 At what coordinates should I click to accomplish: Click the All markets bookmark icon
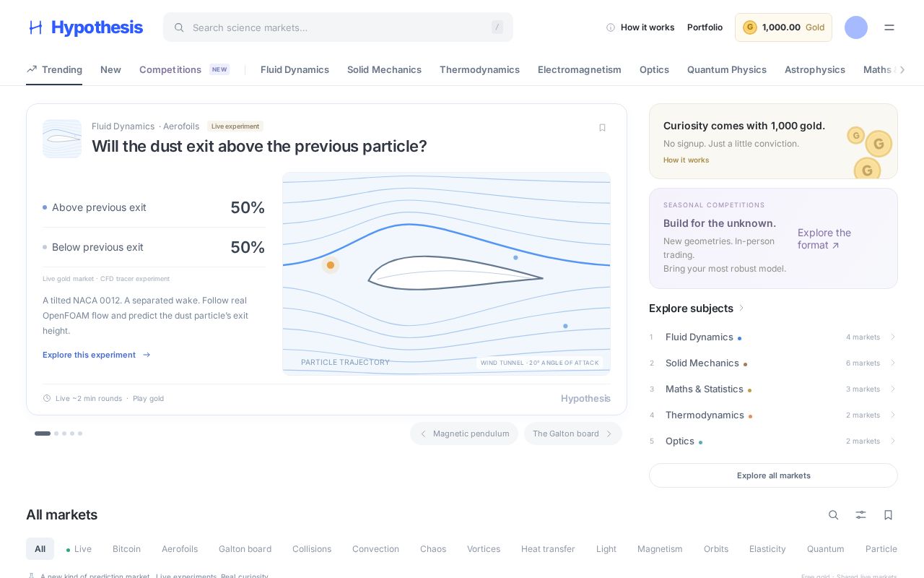point(889,515)
